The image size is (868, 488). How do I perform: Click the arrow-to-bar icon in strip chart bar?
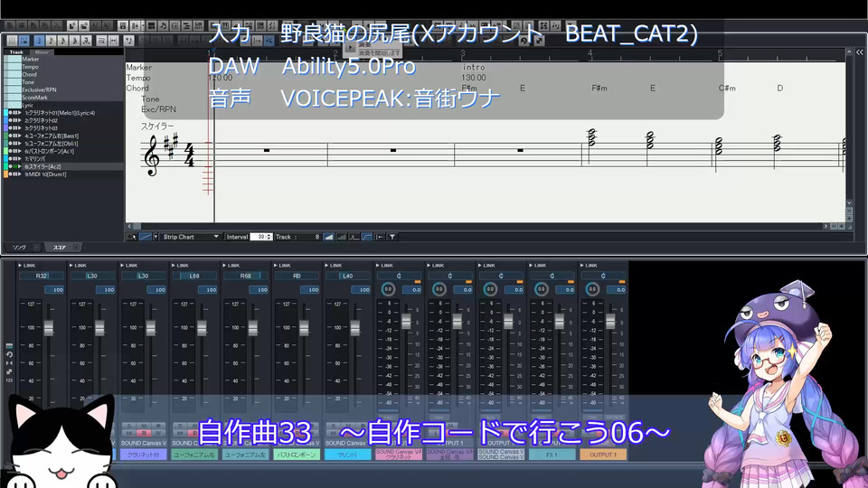tap(380, 237)
